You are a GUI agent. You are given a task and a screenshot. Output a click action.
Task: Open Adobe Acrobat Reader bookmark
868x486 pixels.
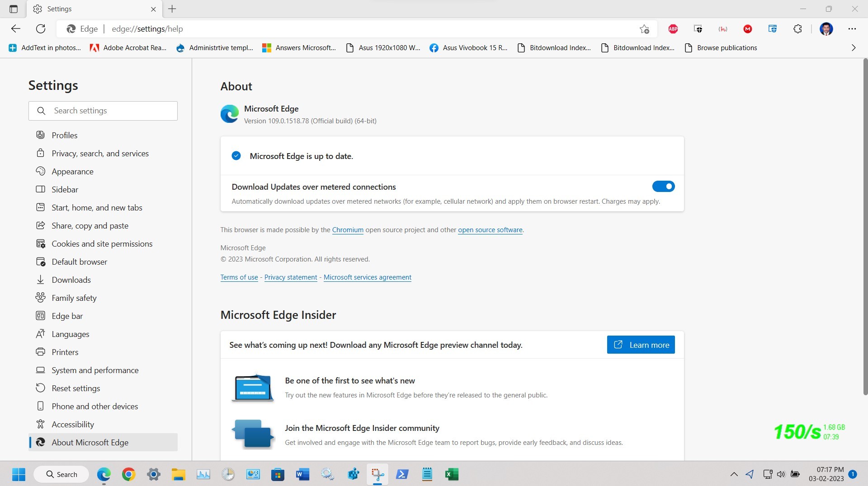click(x=128, y=48)
